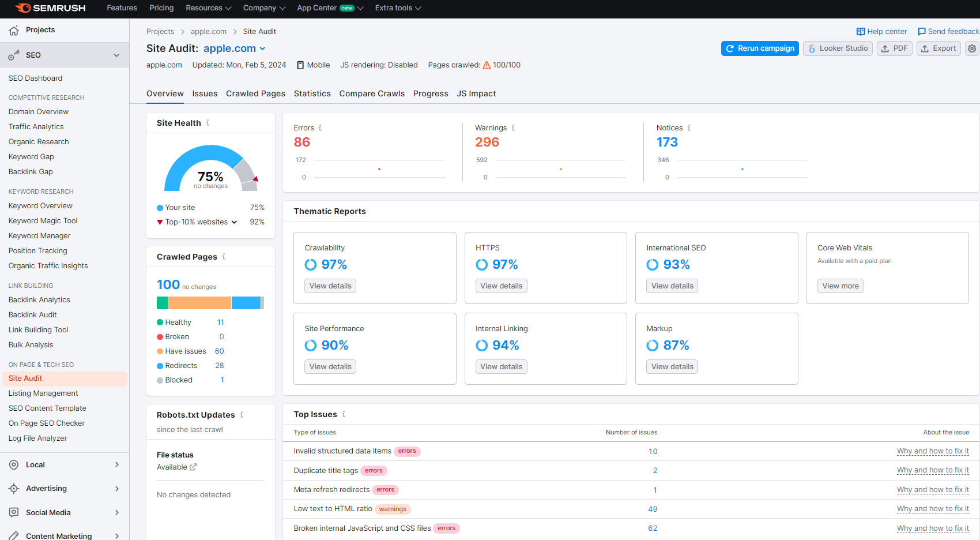
Task: Click the Errors info icon
Action: coord(320,128)
